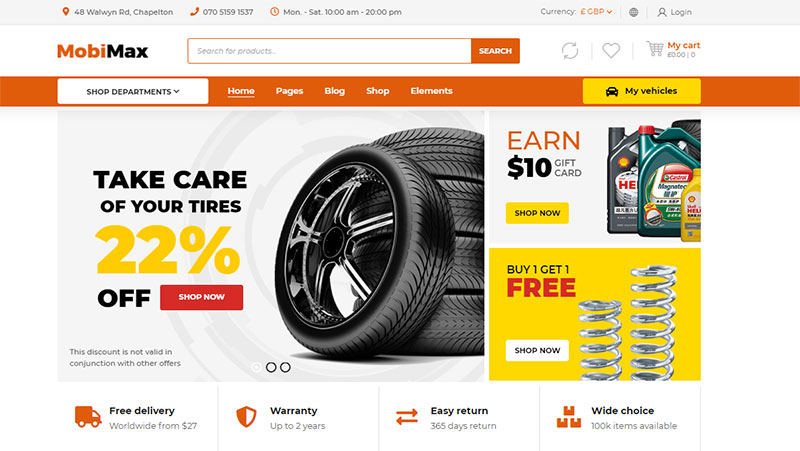Select the third slider dot
This screenshot has height=451, width=800.
point(285,367)
